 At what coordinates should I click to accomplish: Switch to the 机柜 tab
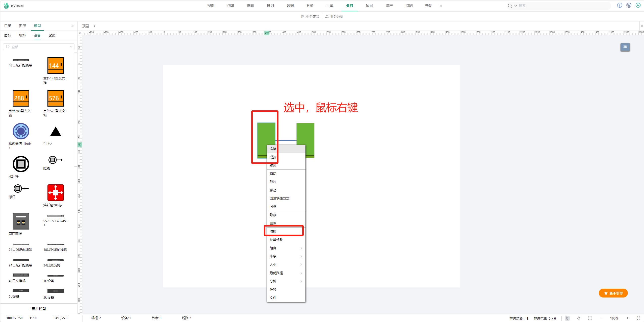(x=22, y=35)
